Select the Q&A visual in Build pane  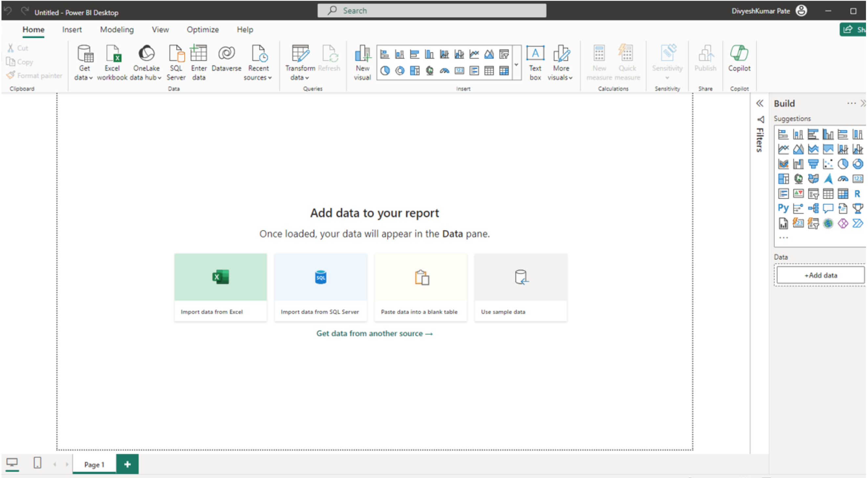pos(828,208)
